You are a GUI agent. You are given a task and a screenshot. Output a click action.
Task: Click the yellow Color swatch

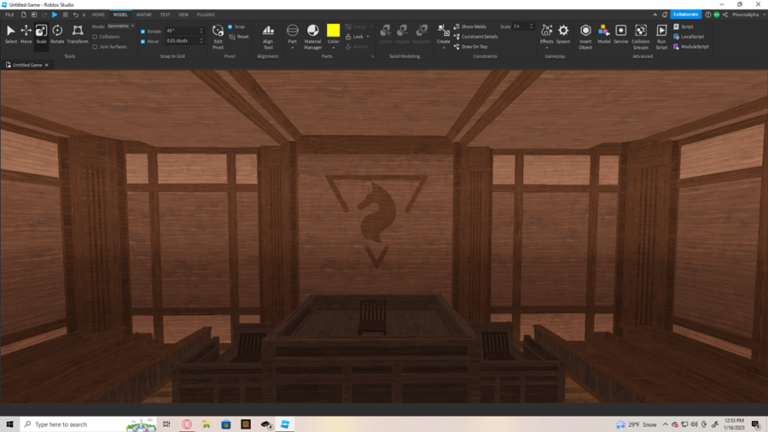pos(333,31)
